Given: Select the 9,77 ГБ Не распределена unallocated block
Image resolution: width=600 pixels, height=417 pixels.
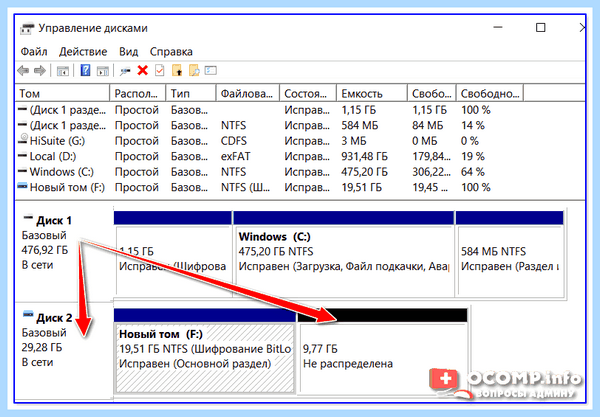Looking at the screenshot, I should [383, 351].
